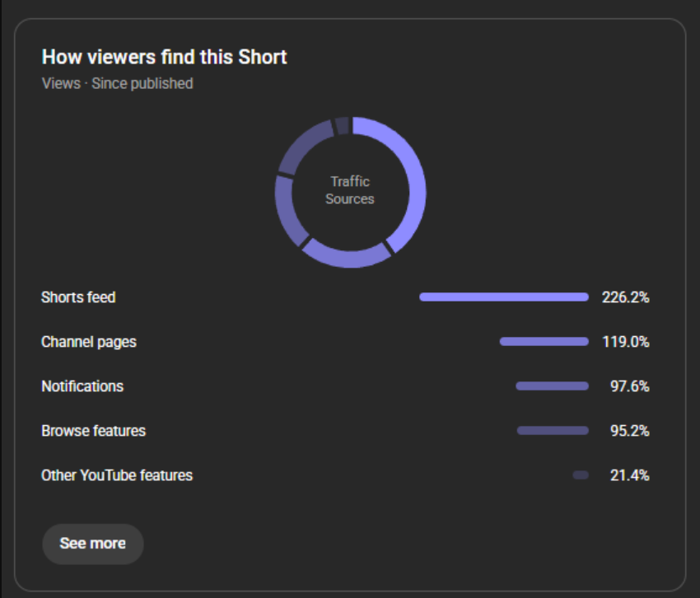Click the Channel pages progress bar

(544, 342)
